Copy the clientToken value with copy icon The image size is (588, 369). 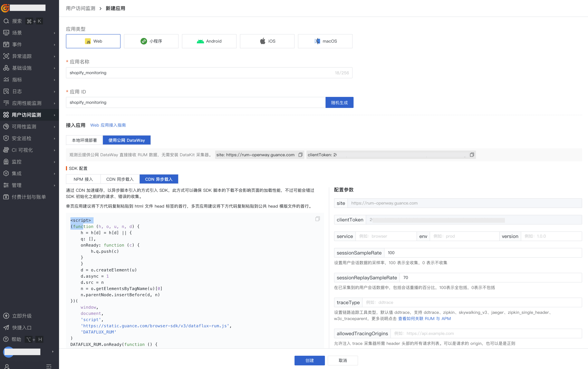472,155
